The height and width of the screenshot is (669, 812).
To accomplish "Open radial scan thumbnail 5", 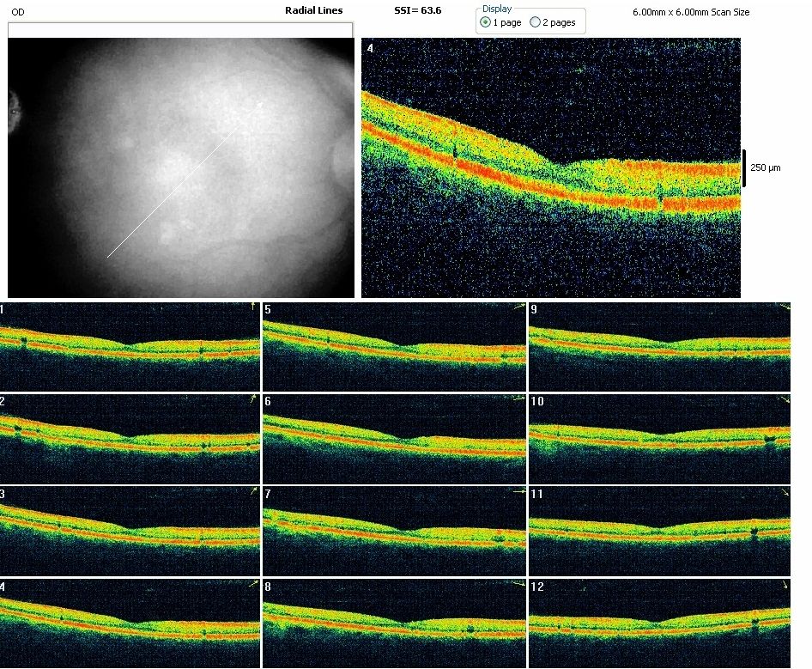I will (394, 346).
